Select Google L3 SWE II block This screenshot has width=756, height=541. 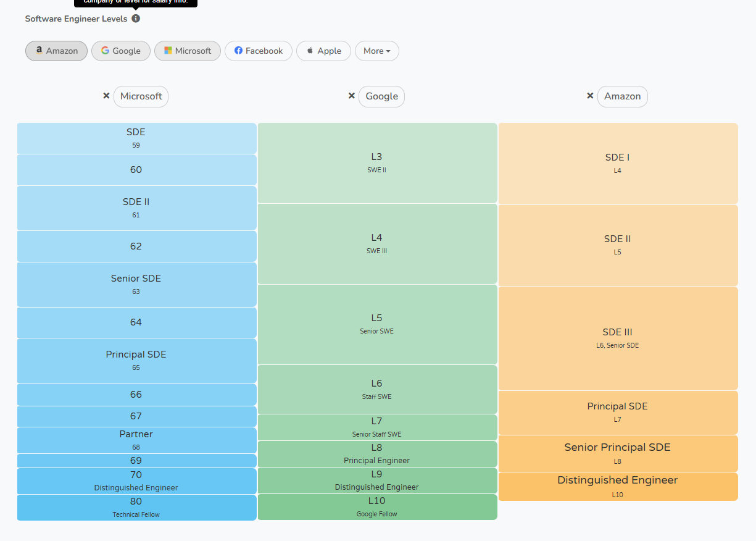tap(377, 163)
